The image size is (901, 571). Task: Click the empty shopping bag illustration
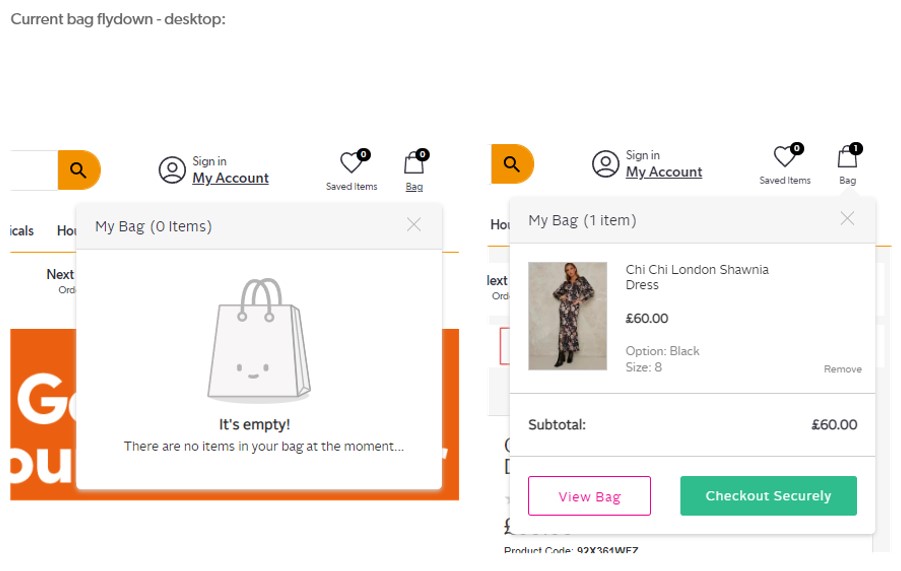(258, 340)
